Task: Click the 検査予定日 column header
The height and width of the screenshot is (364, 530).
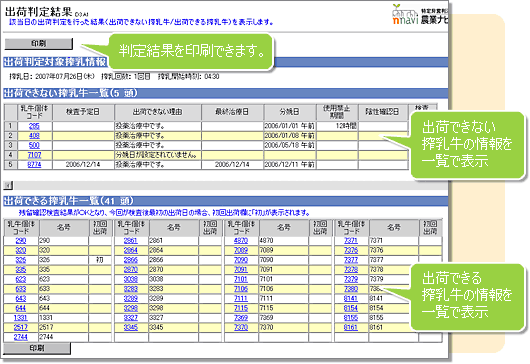Action: coord(83,112)
